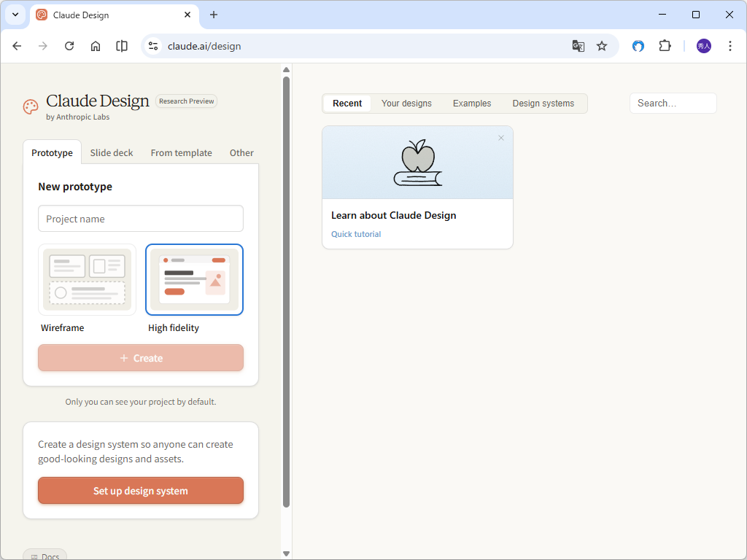Image resolution: width=747 pixels, height=560 pixels.
Task: Click the Wireframe label text
Action: (63, 328)
